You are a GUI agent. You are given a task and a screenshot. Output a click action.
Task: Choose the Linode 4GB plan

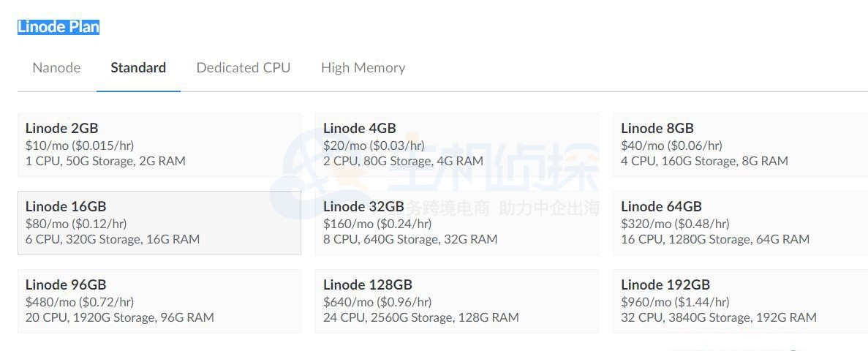point(456,145)
